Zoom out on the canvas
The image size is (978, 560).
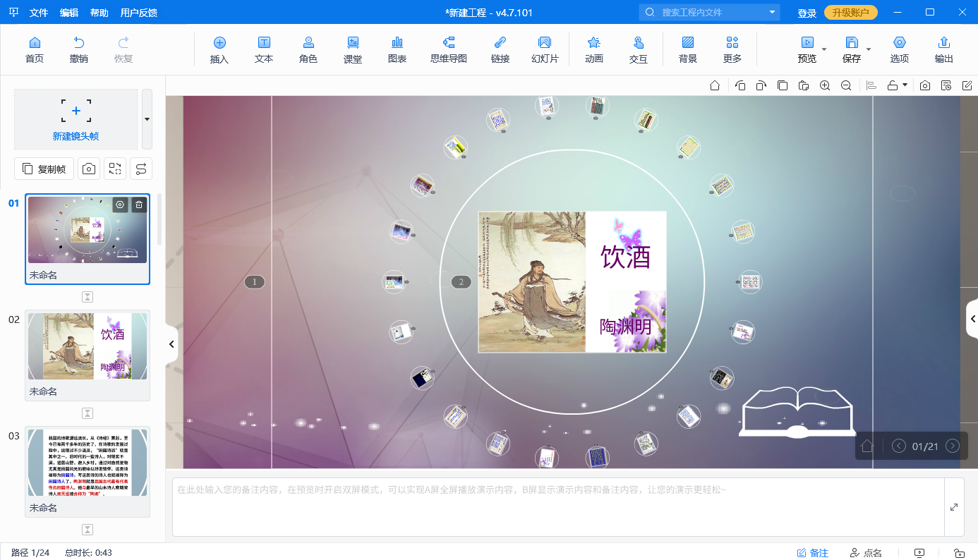click(846, 85)
